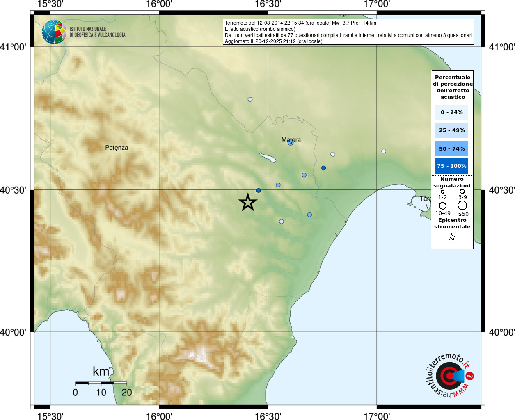The width and height of the screenshot is (515, 420).
Task: Click the epicenter star symbol in the legend
Action: [x=452, y=237]
